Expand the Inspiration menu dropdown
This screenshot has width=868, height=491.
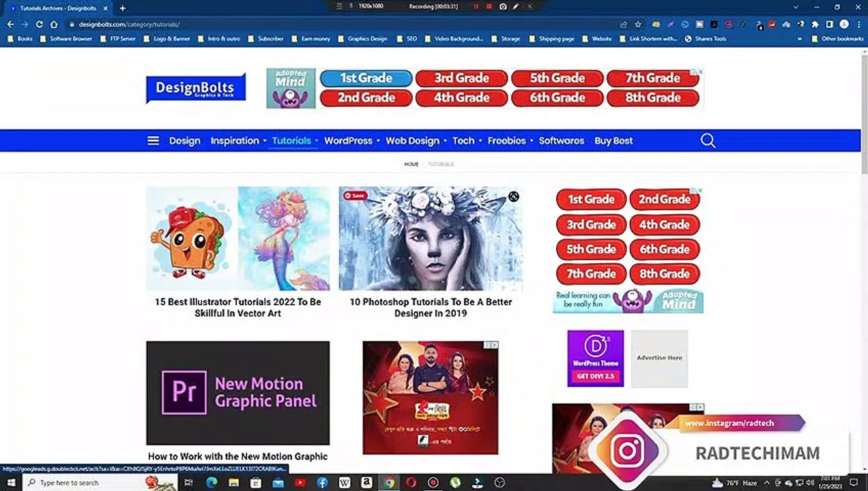click(265, 141)
